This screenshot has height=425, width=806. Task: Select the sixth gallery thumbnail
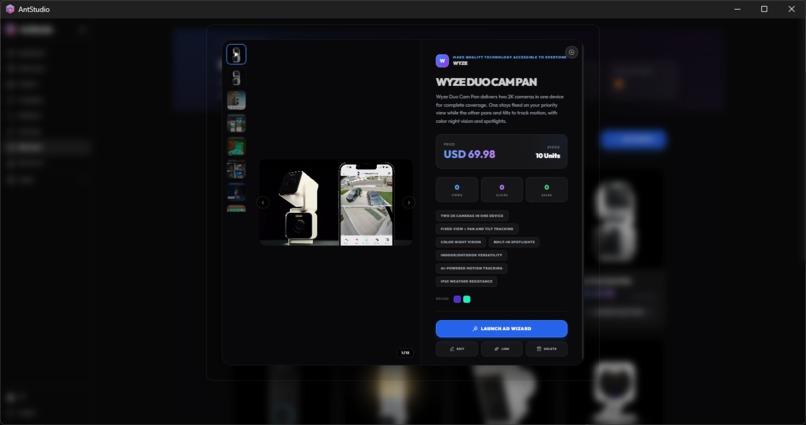coord(236,169)
